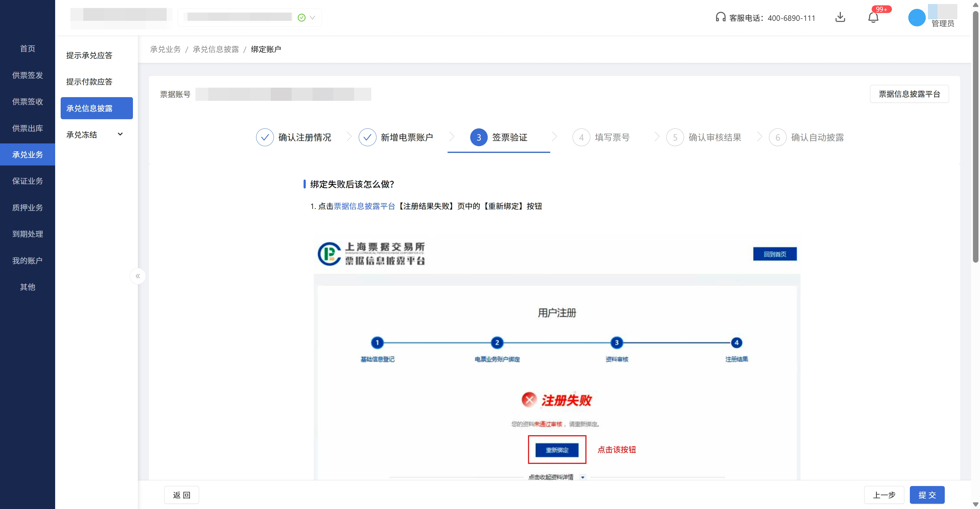980x509 pixels.
Task: Click the download icon in header
Action: pyautogui.click(x=840, y=17)
